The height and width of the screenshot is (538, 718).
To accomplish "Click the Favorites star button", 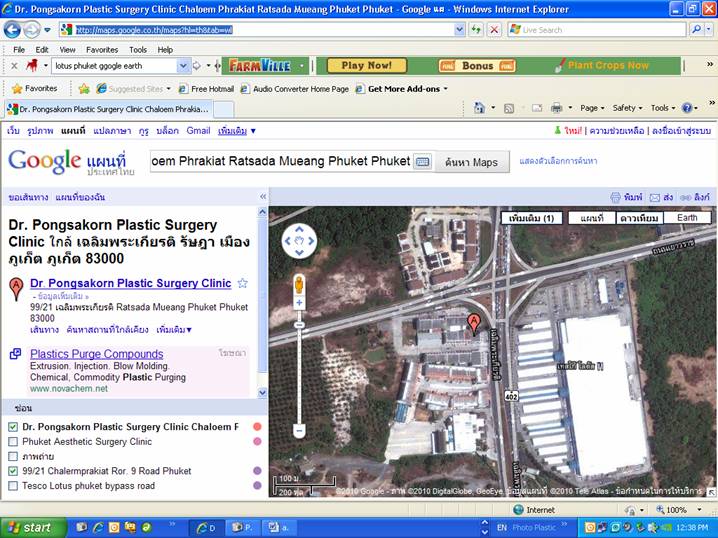I will (35, 88).
